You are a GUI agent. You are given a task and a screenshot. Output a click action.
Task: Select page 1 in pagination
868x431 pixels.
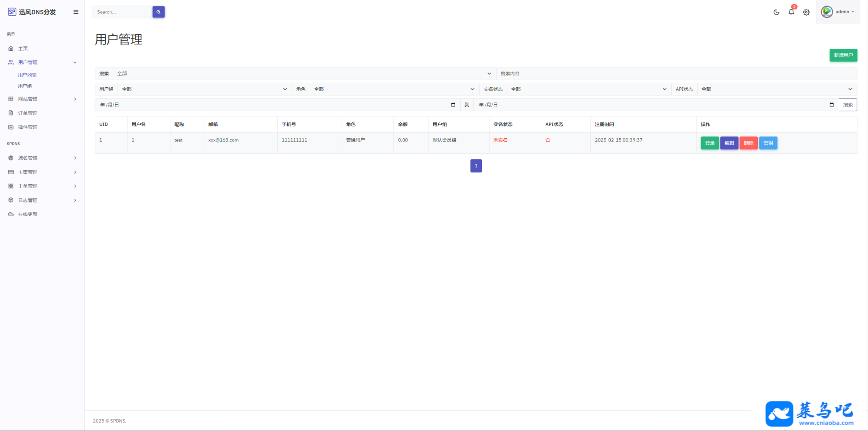coord(476,166)
